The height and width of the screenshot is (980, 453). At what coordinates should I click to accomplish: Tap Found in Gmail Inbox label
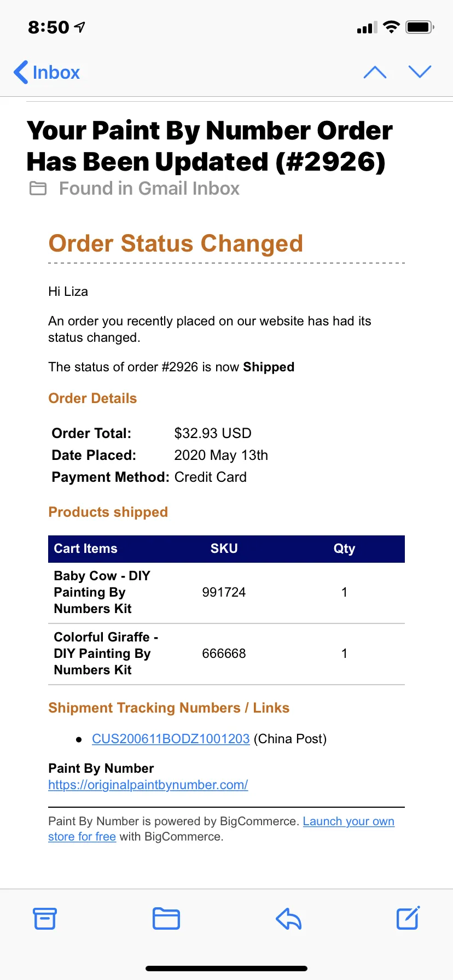149,189
